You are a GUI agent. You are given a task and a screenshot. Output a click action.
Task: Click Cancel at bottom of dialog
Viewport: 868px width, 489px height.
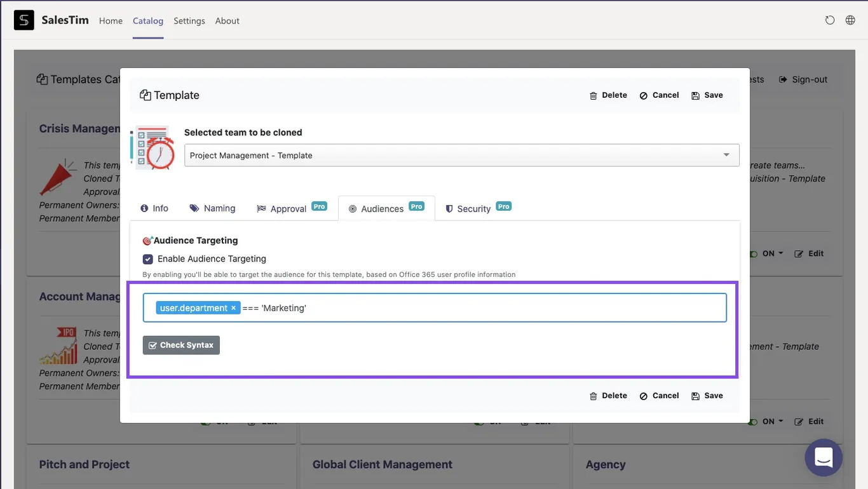[659, 396]
